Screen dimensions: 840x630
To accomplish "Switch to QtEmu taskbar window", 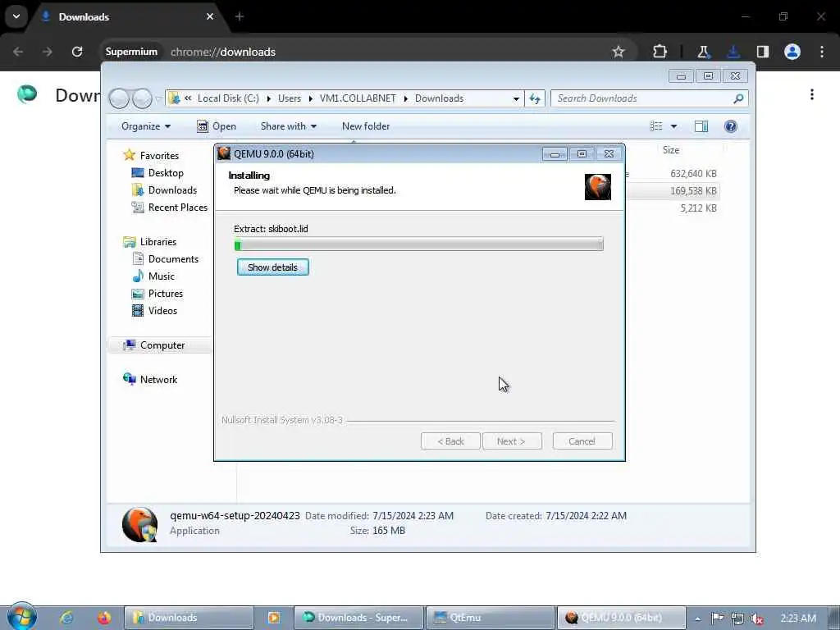I will click(490, 618).
